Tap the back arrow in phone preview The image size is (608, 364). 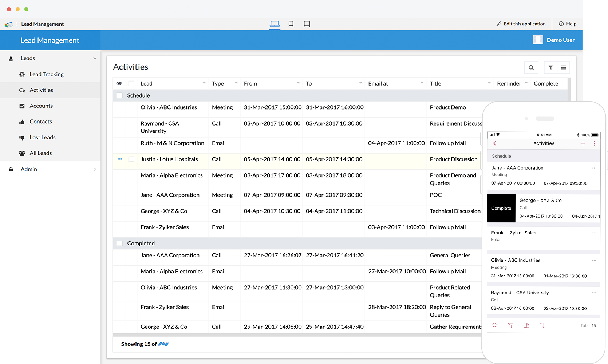pos(495,143)
